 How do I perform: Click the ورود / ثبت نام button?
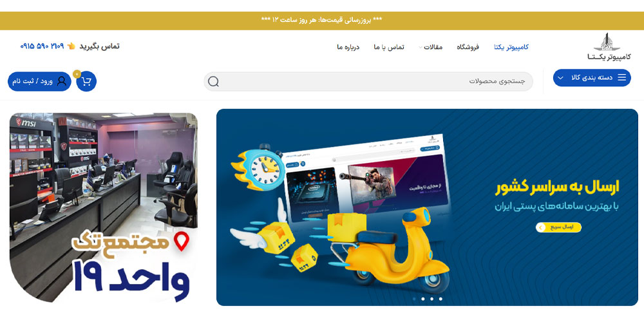39,81
